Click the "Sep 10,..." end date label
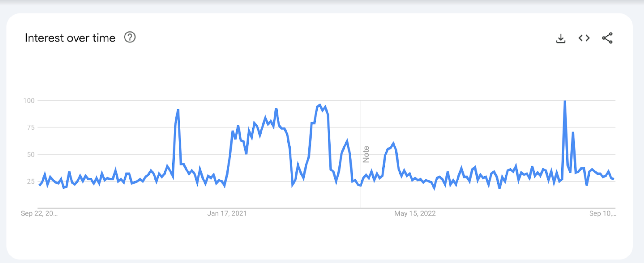 (x=602, y=213)
